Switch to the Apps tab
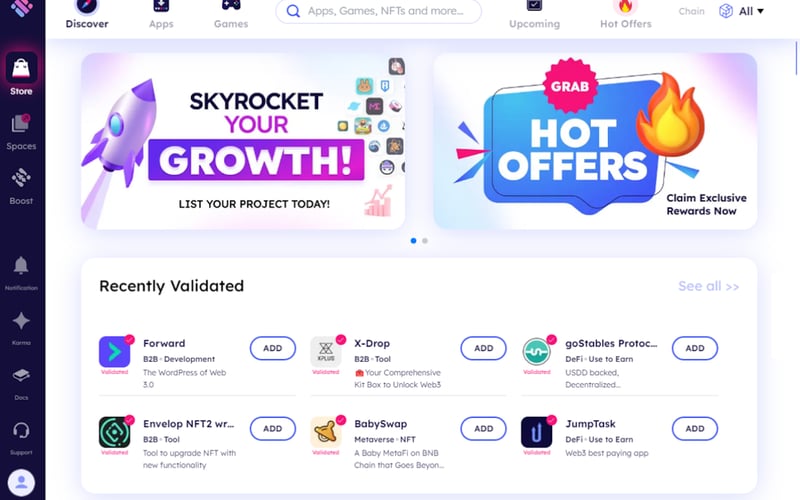800x500 pixels. pyautogui.click(x=161, y=14)
